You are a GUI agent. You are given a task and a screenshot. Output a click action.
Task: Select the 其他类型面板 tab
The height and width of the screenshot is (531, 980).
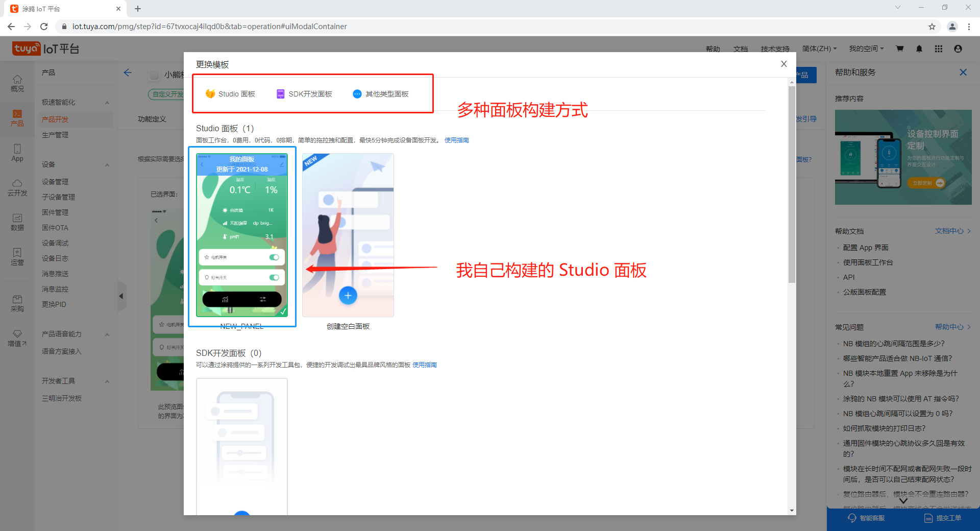pos(381,94)
